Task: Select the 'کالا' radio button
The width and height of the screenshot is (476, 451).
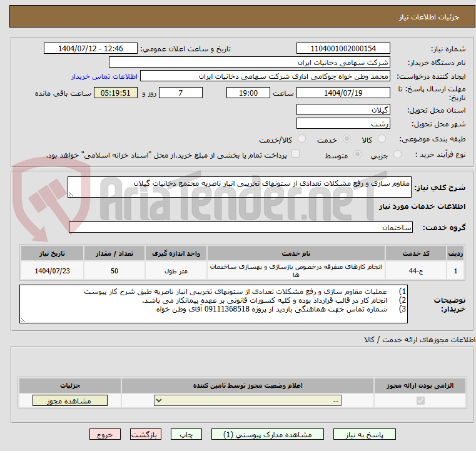Action: click(382, 139)
